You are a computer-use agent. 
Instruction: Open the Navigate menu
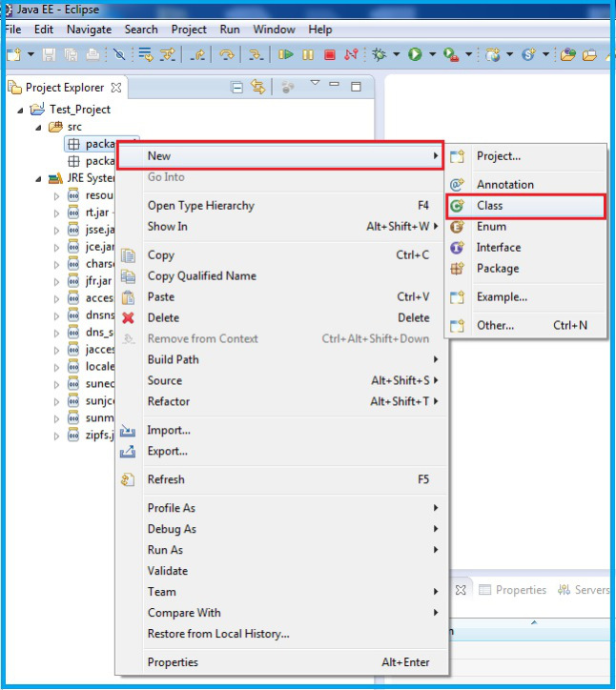pyautogui.click(x=89, y=30)
